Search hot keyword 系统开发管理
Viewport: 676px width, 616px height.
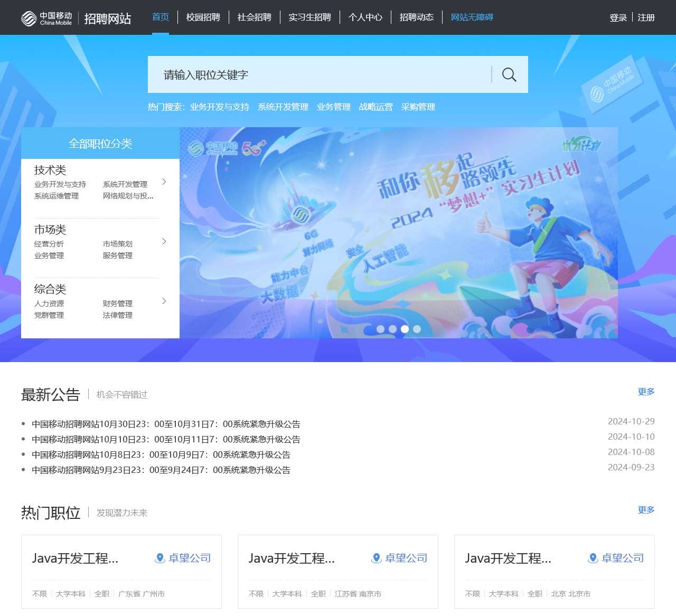pos(283,107)
